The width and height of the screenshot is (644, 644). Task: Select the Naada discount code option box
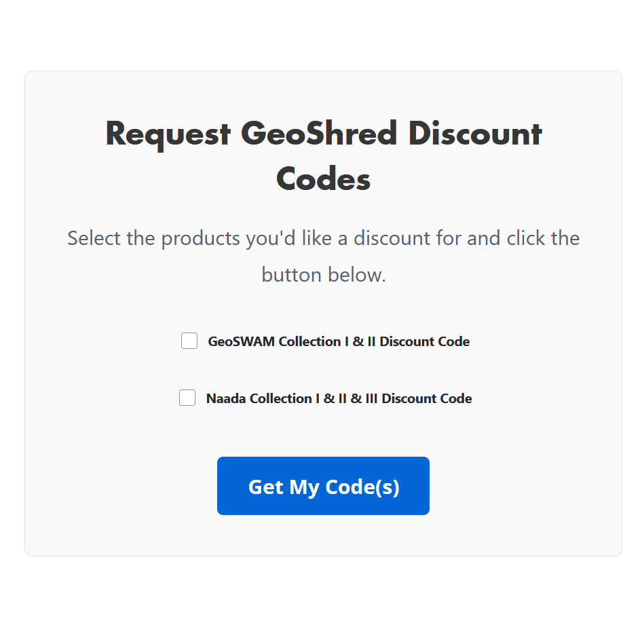(x=187, y=398)
